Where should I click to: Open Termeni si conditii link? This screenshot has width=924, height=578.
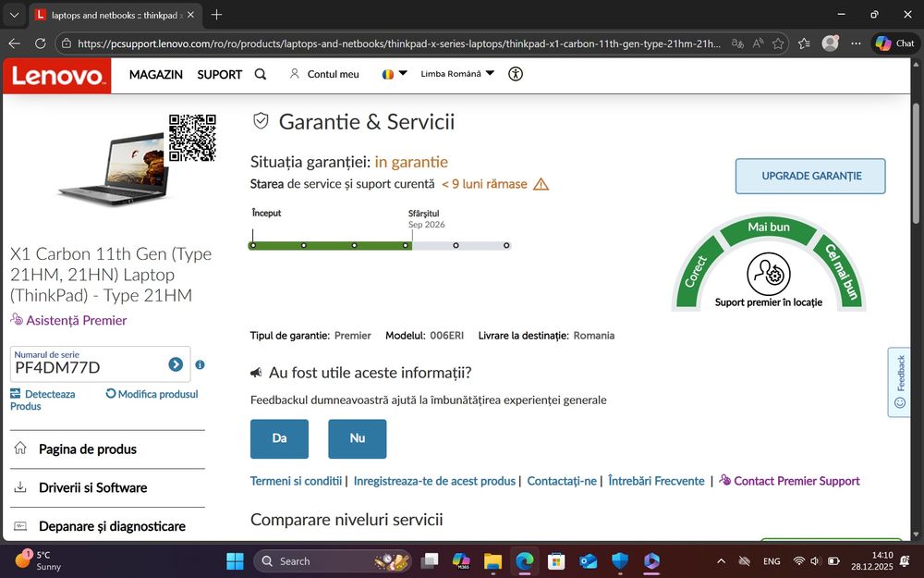[x=296, y=481]
